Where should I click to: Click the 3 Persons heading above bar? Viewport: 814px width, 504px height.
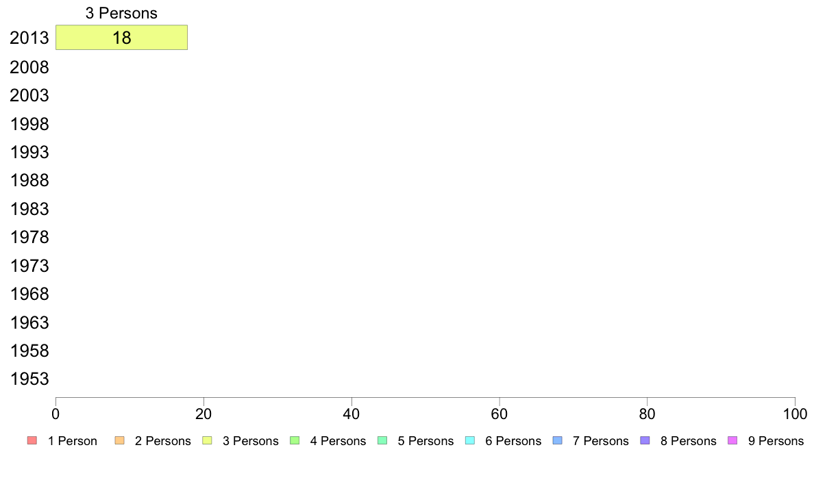tap(121, 13)
